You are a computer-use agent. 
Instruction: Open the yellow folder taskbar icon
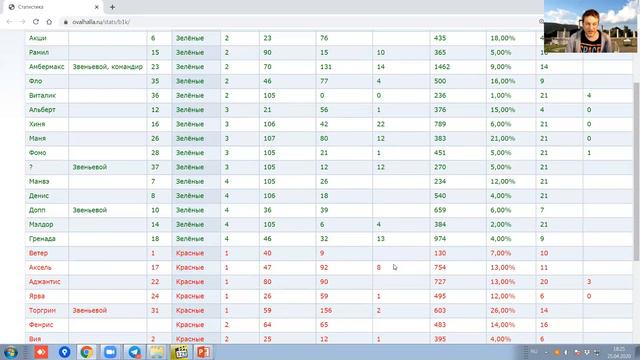coord(157,352)
